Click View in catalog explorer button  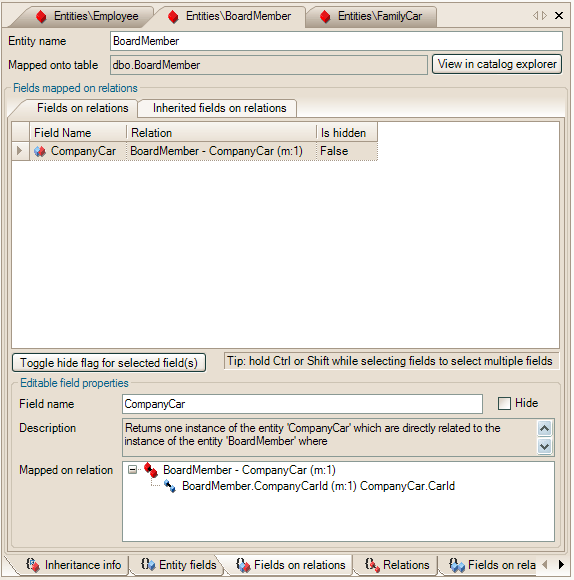tap(497, 64)
